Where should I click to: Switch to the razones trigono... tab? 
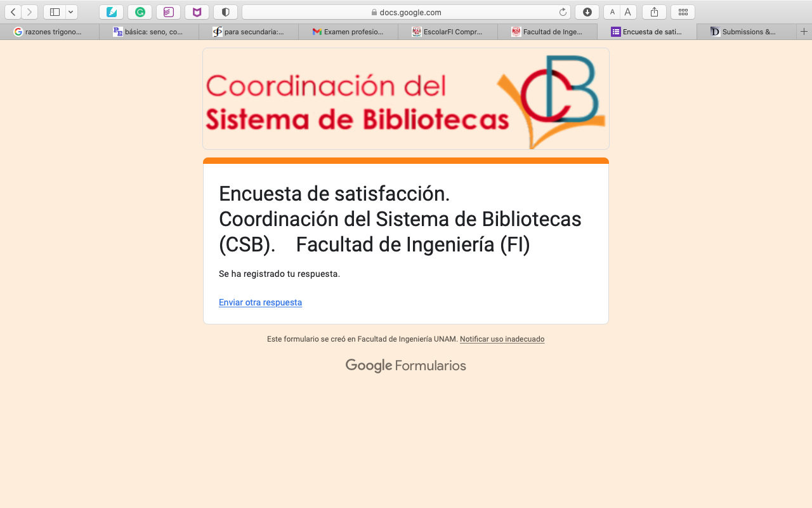coord(49,32)
